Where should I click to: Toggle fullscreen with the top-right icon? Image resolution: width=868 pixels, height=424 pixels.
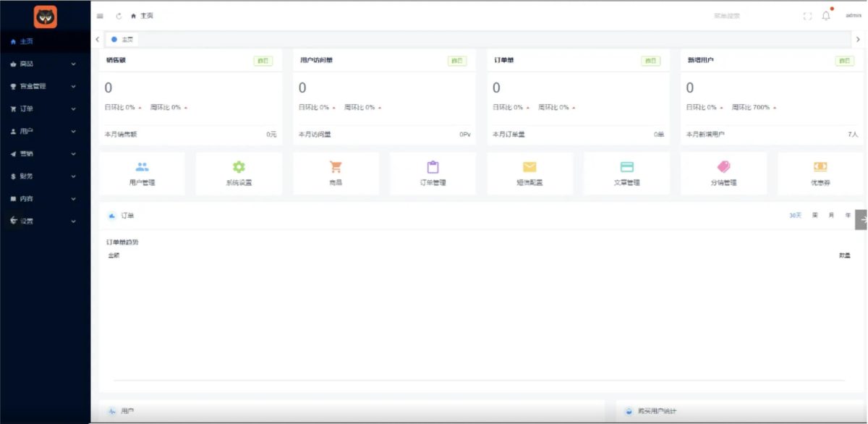[x=807, y=16]
